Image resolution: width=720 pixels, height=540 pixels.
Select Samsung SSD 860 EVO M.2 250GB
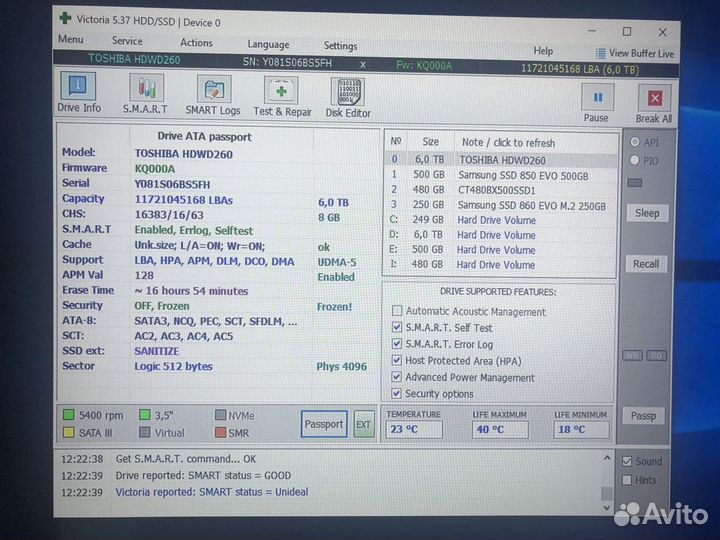pyautogui.click(x=501, y=205)
